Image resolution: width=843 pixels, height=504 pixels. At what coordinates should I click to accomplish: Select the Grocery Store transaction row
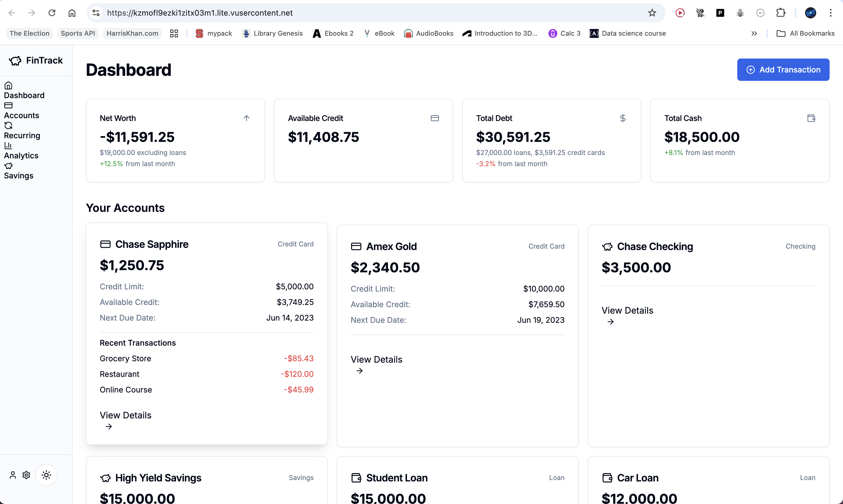pos(207,358)
